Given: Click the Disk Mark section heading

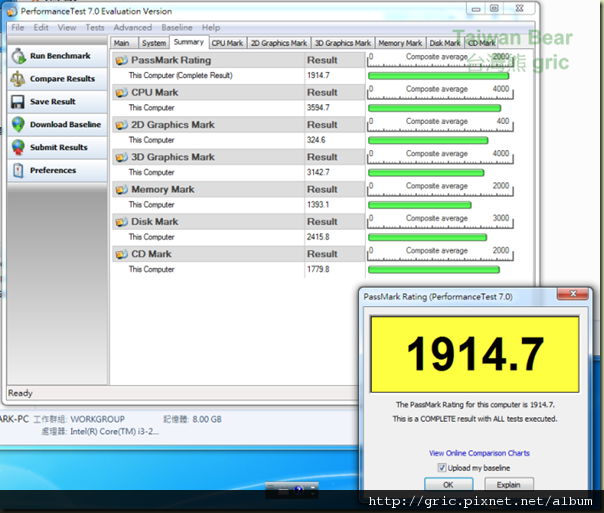Looking at the screenshot, I should click(154, 222).
